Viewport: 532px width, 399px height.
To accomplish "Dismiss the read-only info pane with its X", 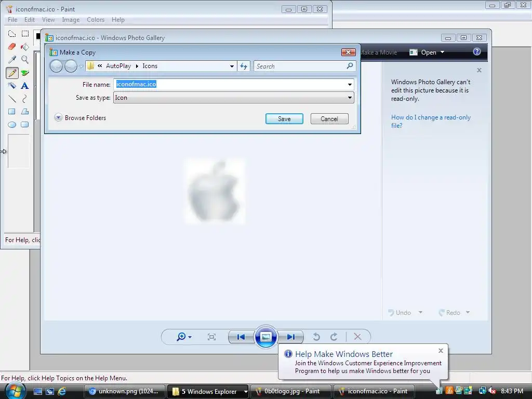I will [x=479, y=70].
